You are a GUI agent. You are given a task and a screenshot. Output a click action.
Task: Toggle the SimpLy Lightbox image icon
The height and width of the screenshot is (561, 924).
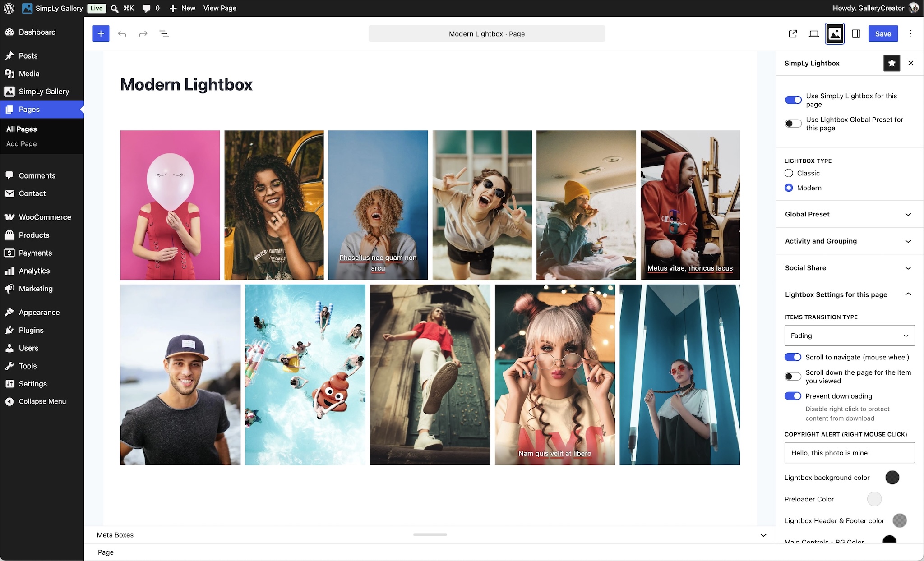pyautogui.click(x=835, y=34)
